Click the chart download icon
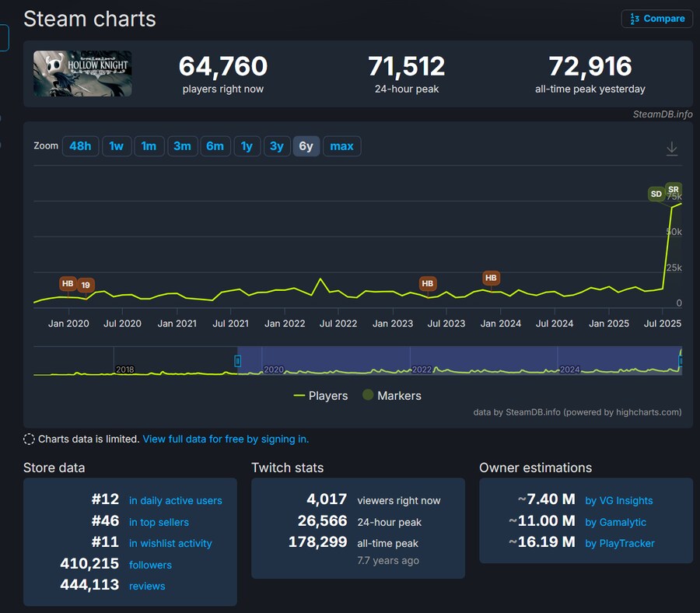700x613 pixels. [672, 149]
